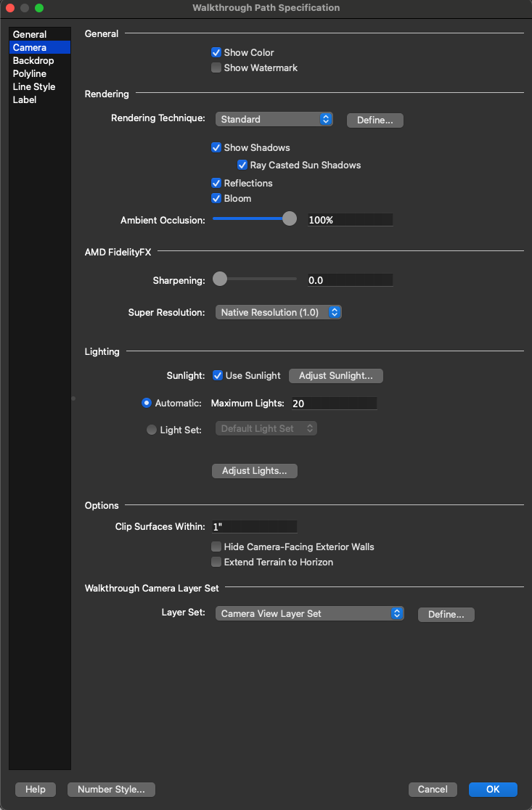Click the Sharpening slider handle
This screenshot has height=810, width=532.
(220, 279)
